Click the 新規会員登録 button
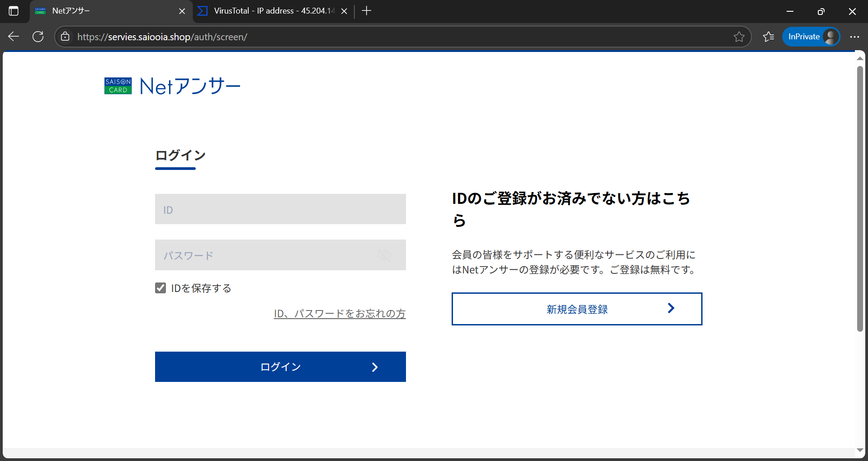The image size is (868, 461). [x=577, y=309]
